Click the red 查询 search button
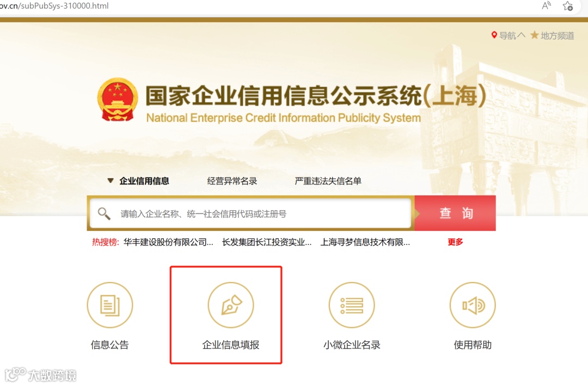 point(455,213)
